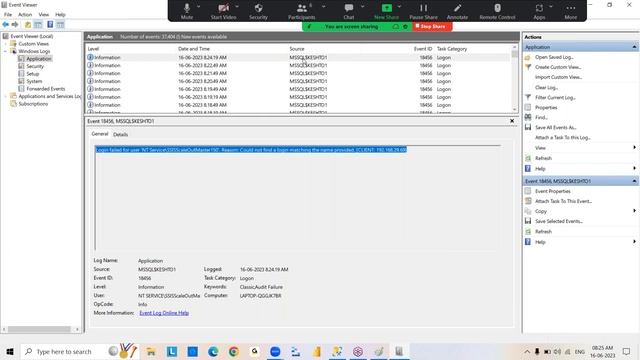
Task: Click Save Selected Events action
Action: click(559, 221)
